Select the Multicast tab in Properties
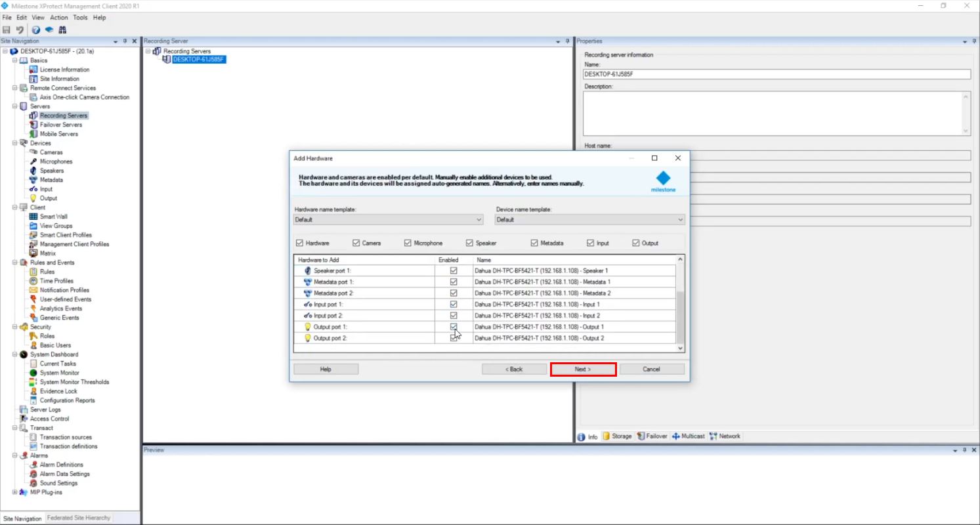 [x=688, y=436]
